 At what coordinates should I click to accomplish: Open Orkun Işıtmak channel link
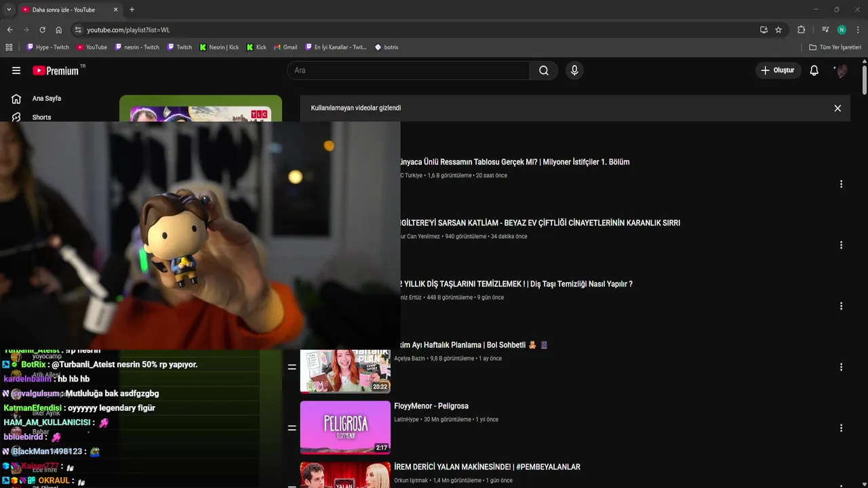pyautogui.click(x=411, y=481)
